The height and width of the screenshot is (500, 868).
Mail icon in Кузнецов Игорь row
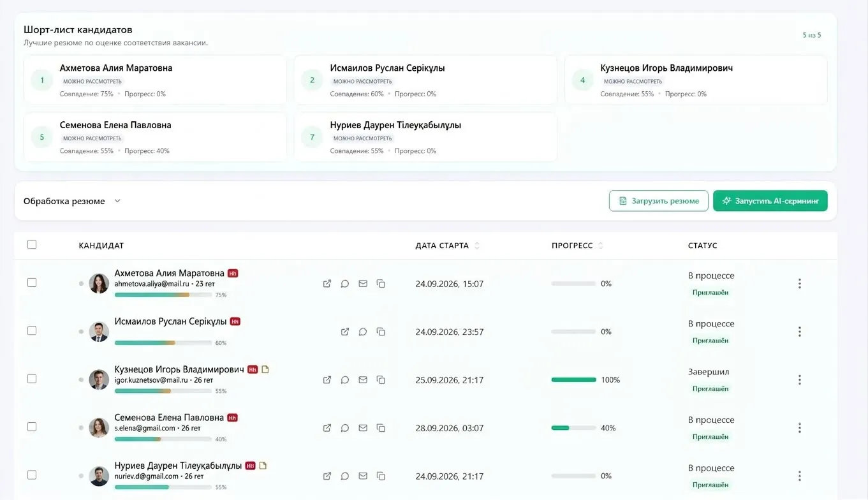[x=363, y=380]
